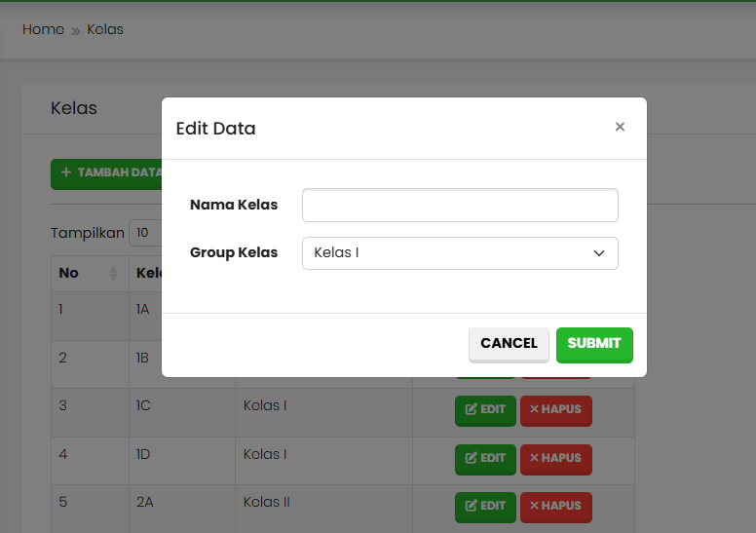756x533 pixels.
Task: Click the Group Kelas label
Action: click(x=234, y=253)
